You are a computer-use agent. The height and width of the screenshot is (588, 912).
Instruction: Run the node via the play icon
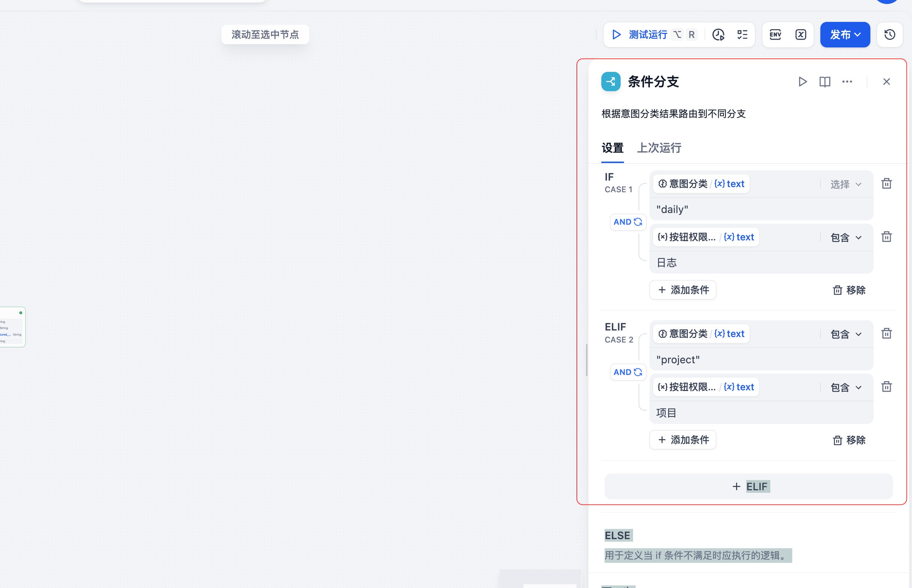[803, 81]
